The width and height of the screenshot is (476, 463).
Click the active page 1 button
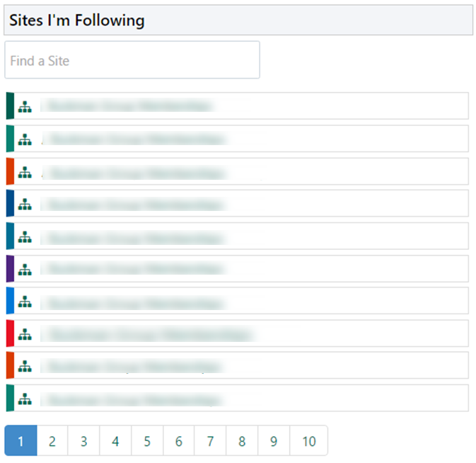pyautogui.click(x=21, y=441)
